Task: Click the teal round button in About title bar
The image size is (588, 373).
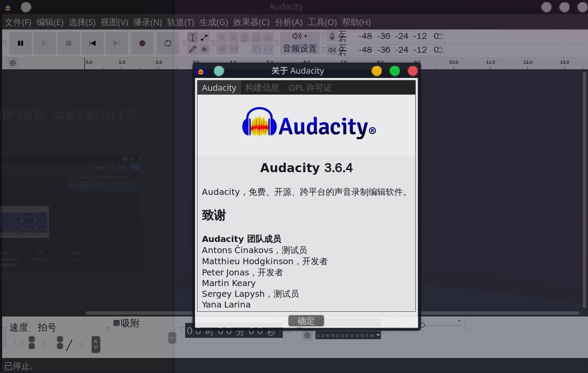Action: pyautogui.click(x=219, y=71)
